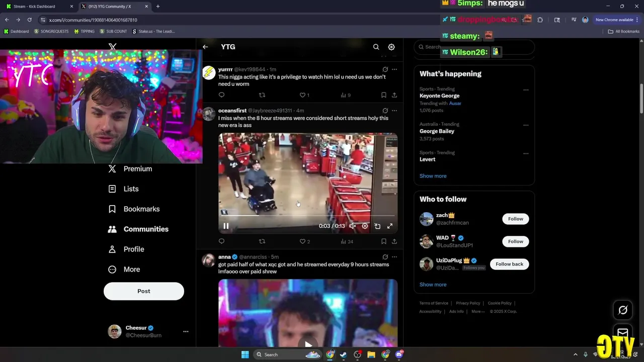This screenshot has height=362, width=644.
Task: Go back with the YTG header arrow
Action: tap(205, 47)
